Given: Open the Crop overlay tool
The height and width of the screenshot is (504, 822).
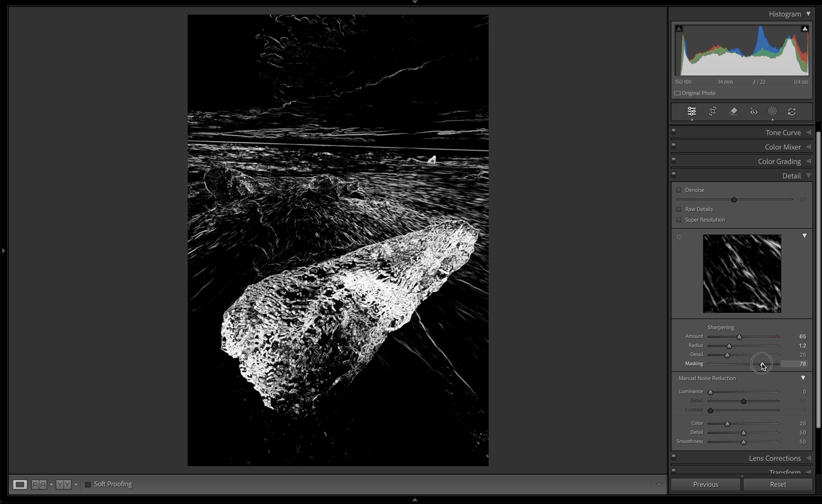Looking at the screenshot, I should [713, 111].
